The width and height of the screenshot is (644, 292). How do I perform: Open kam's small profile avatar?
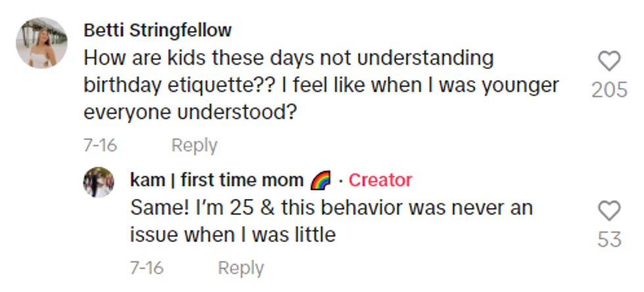pos(99,182)
